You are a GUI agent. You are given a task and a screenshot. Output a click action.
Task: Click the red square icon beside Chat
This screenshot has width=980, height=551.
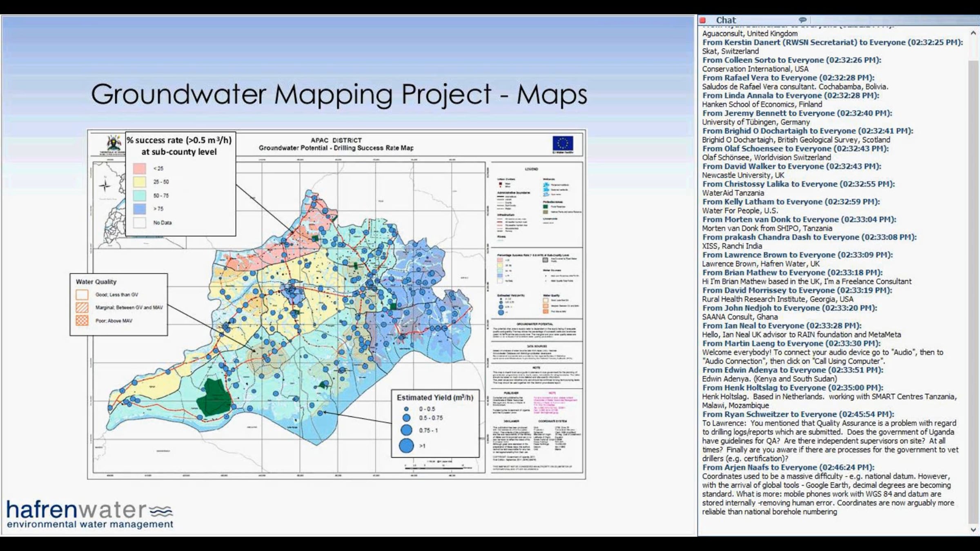[703, 20]
